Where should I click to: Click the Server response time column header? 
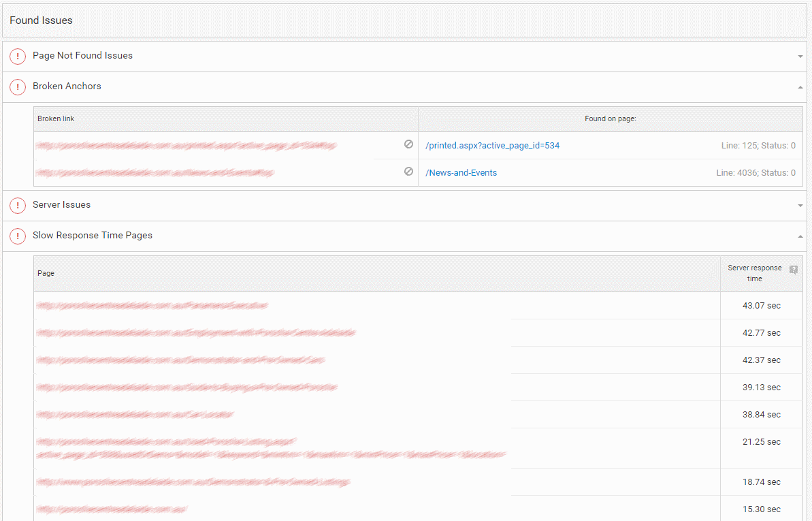754,273
